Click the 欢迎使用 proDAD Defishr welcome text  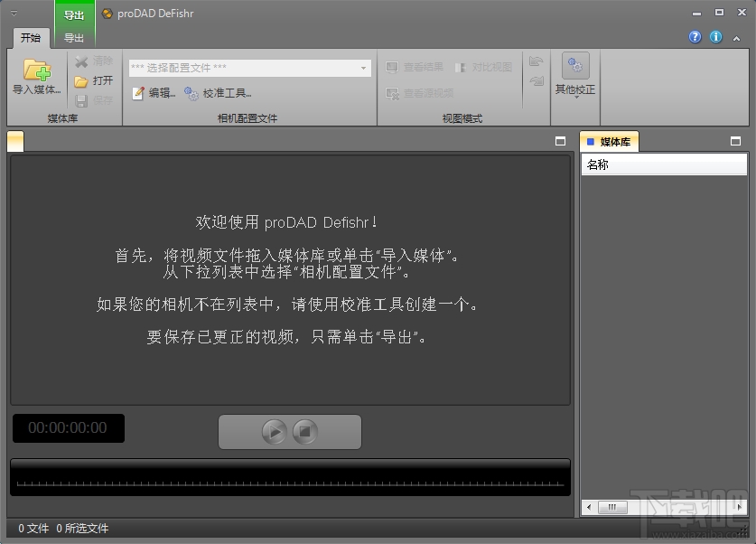tap(286, 222)
